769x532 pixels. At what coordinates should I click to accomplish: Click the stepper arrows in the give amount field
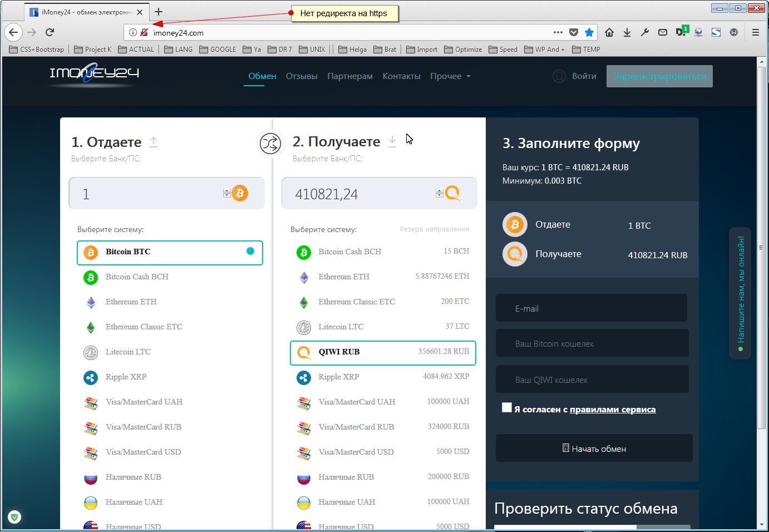[x=226, y=193]
